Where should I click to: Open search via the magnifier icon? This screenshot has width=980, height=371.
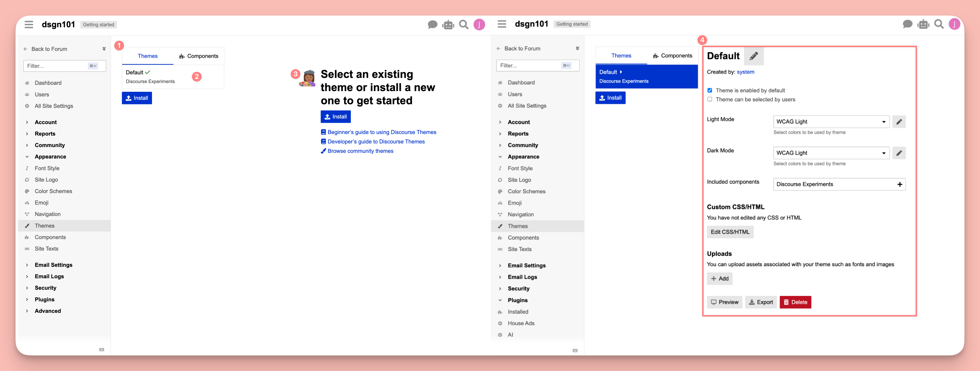coord(464,24)
